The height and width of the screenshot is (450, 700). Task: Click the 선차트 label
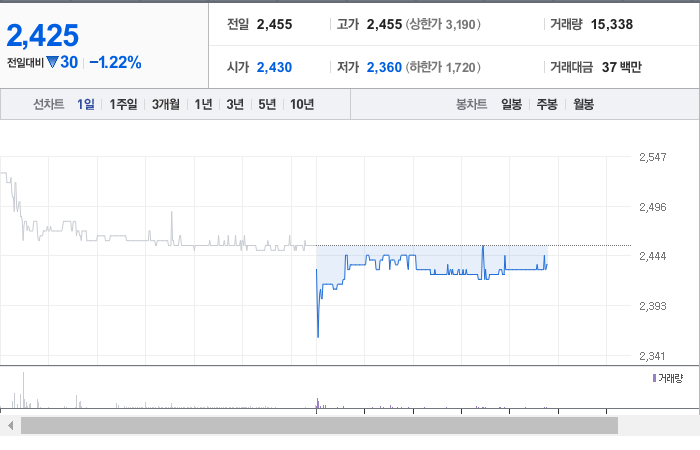click(x=49, y=104)
